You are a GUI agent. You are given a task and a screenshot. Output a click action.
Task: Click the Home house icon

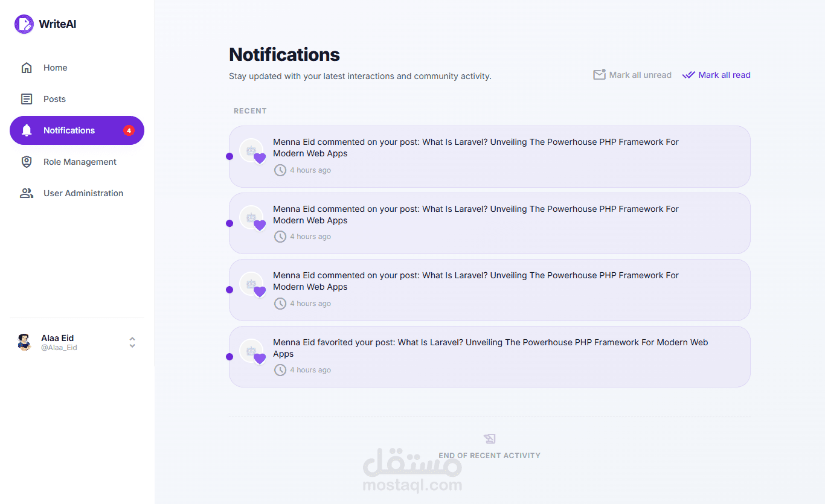pos(27,68)
